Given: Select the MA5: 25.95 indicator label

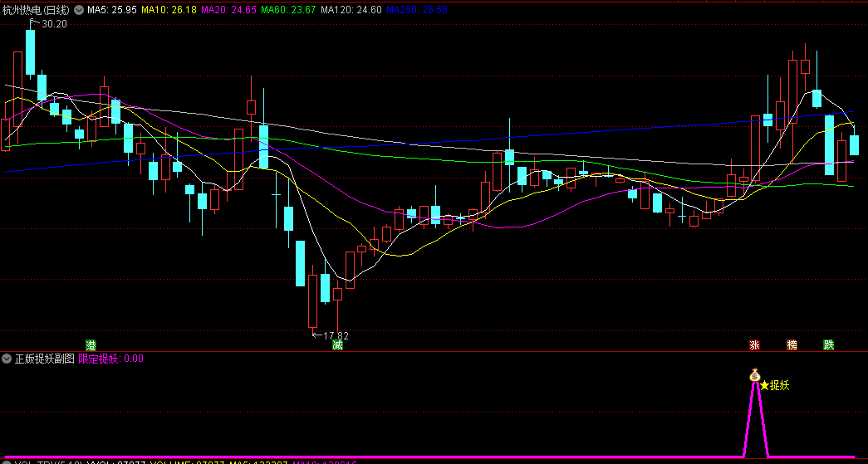Looking at the screenshot, I should point(112,9).
